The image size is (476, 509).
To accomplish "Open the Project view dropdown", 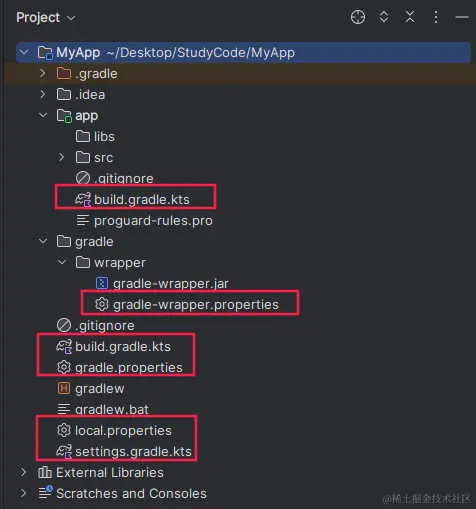I will pos(46,18).
